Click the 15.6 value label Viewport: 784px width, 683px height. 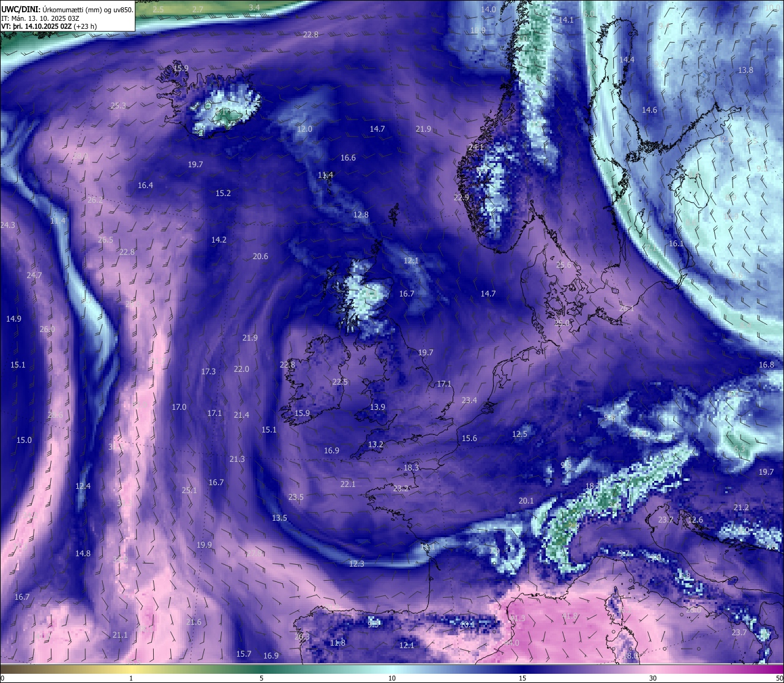pyautogui.click(x=469, y=438)
